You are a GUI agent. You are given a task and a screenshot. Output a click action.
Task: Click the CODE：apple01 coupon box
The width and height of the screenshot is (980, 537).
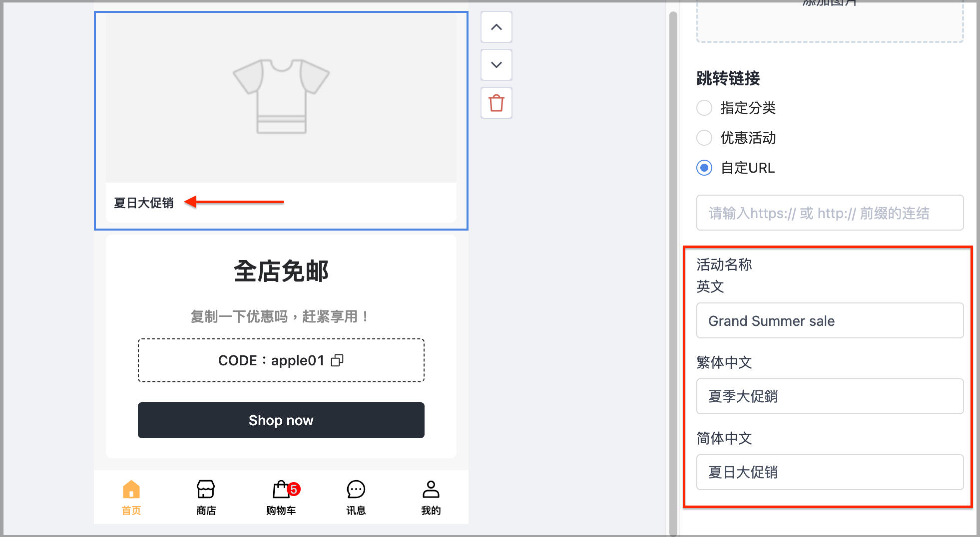click(281, 360)
